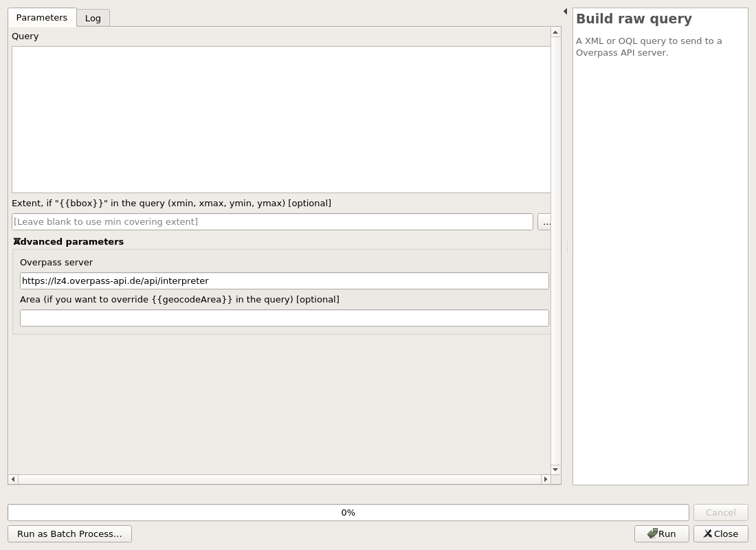756x550 pixels.
Task: Click Run as Batch Process
Action: 69,533
